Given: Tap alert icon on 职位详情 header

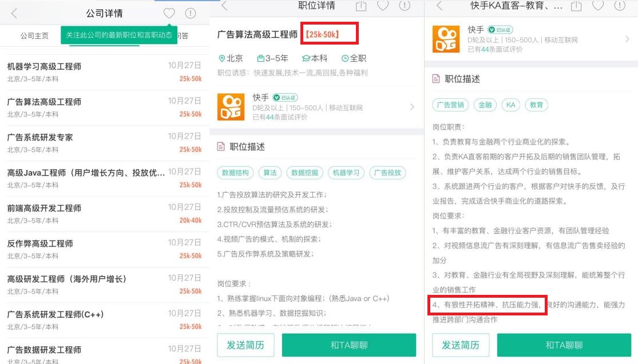Looking at the screenshot, I should pos(405,6).
